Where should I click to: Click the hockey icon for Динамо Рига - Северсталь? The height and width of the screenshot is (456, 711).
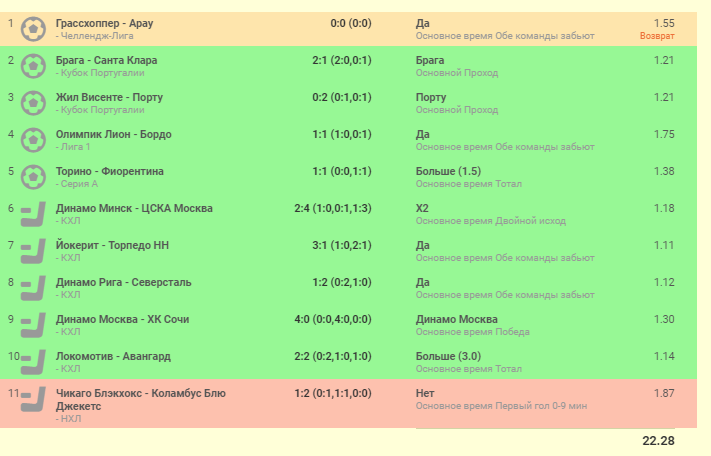pos(33,288)
